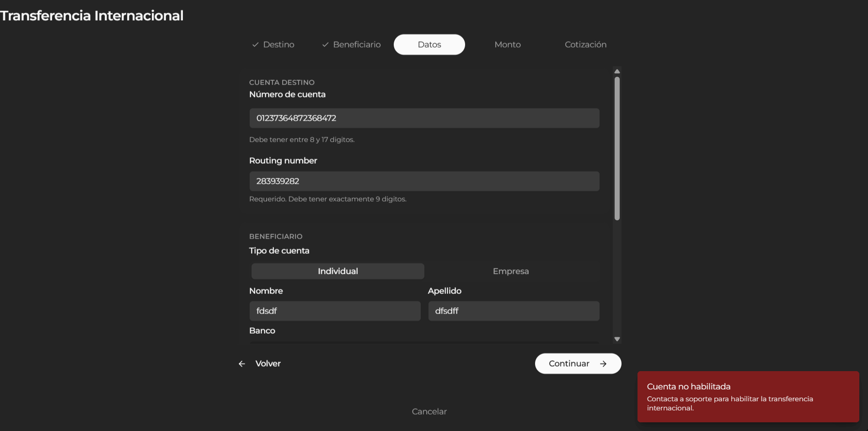The width and height of the screenshot is (868, 431).
Task: Click the checkmark icon beside Destino
Action: pos(256,45)
